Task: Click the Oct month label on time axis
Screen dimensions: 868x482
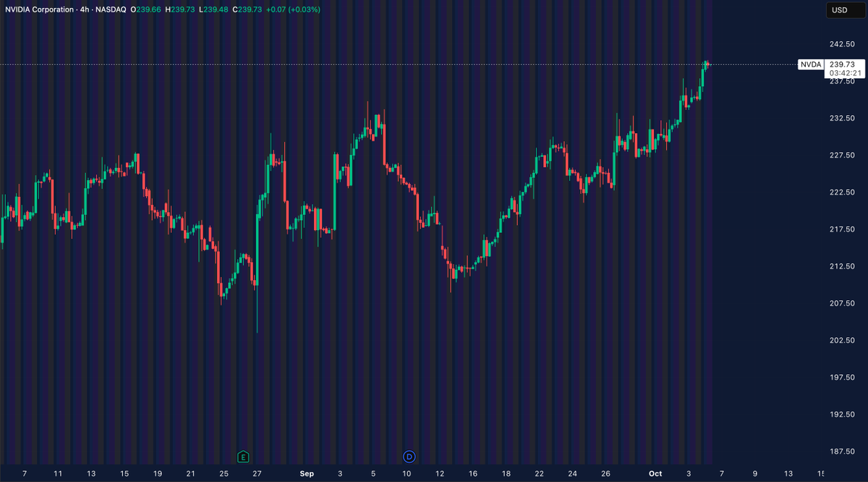Action: point(655,473)
